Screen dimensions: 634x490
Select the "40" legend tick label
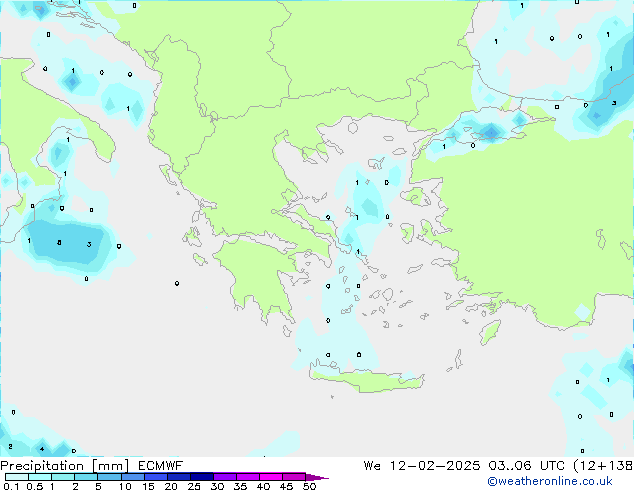point(263,486)
